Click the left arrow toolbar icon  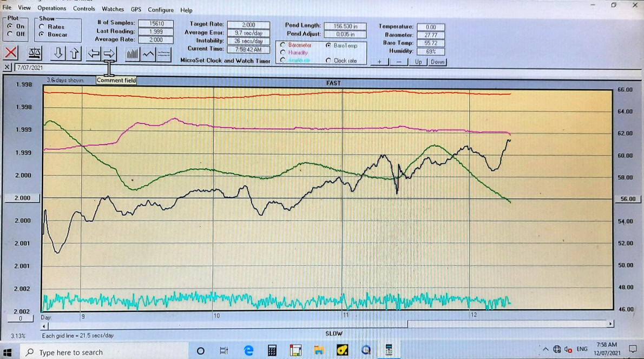[x=94, y=53]
